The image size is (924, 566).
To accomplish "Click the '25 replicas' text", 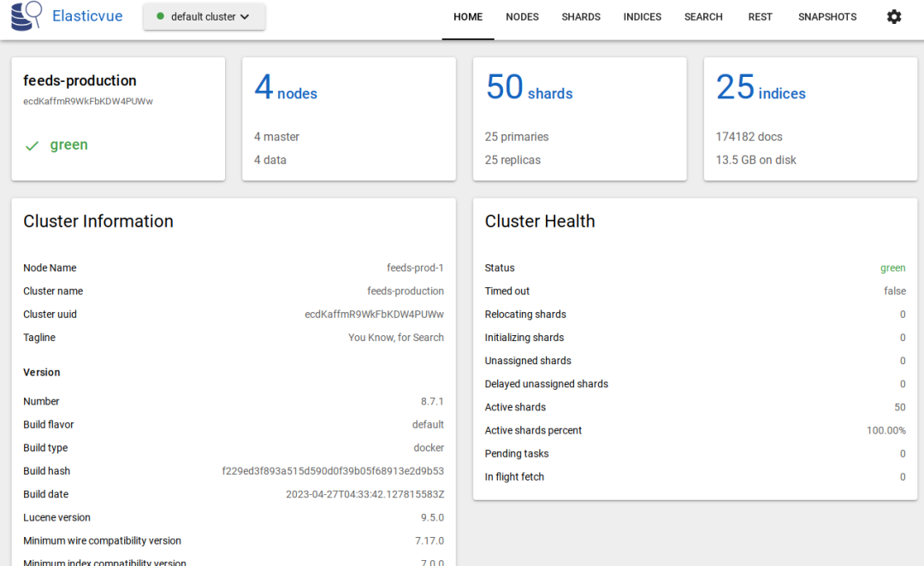I will coord(512,160).
